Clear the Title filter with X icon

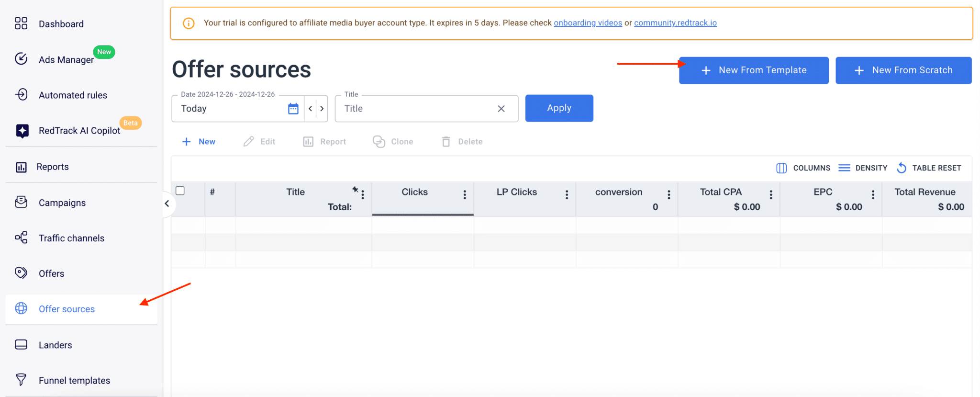[501, 109]
